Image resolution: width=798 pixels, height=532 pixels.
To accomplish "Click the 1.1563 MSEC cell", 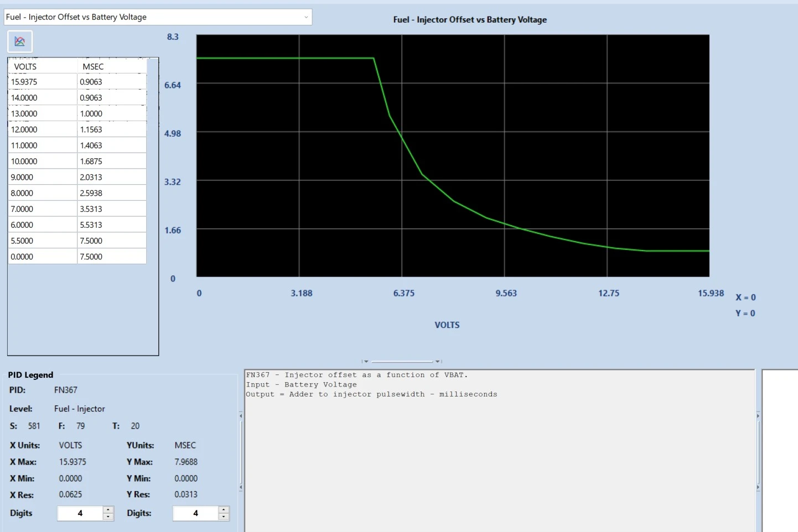I will (112, 129).
